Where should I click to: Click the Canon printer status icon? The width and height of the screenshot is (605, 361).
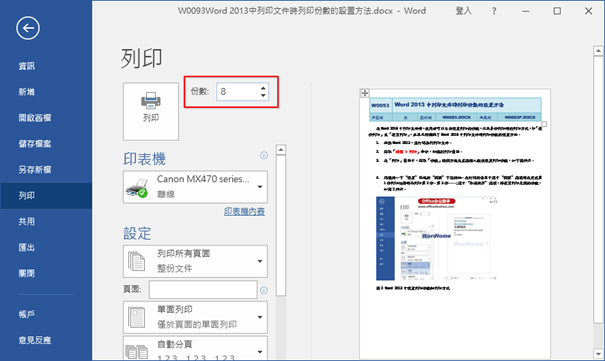click(137, 187)
